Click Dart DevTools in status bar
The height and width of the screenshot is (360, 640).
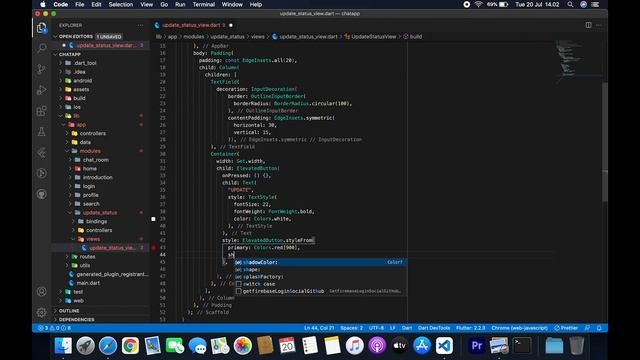pos(434,328)
